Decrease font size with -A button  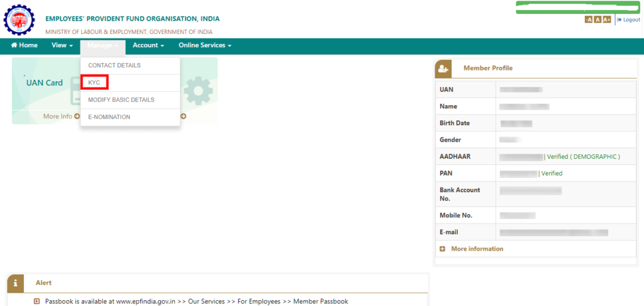(x=589, y=20)
